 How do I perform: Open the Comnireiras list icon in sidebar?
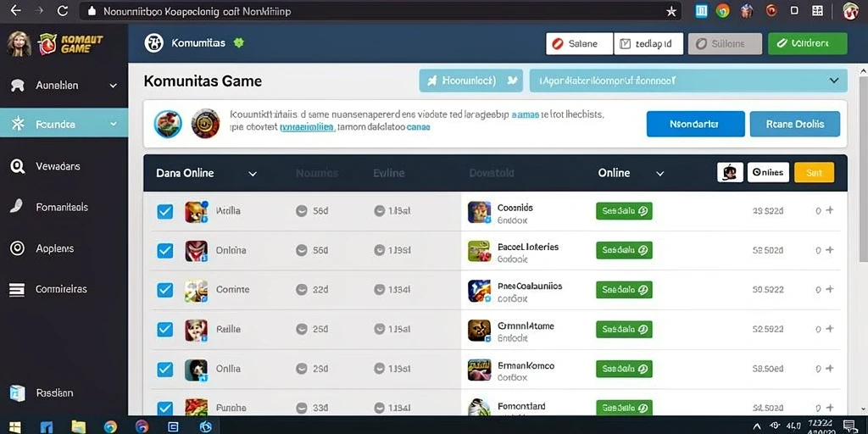coord(18,289)
